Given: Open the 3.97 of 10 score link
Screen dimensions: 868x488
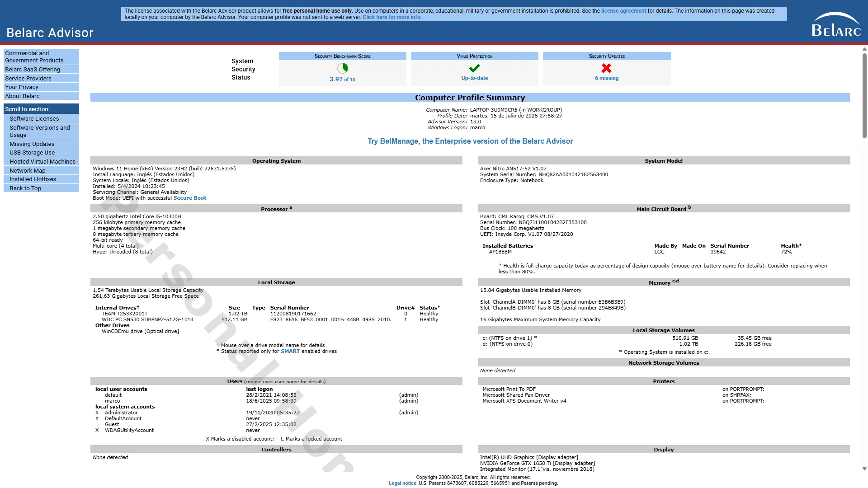Looking at the screenshot, I should pyautogui.click(x=342, y=79).
